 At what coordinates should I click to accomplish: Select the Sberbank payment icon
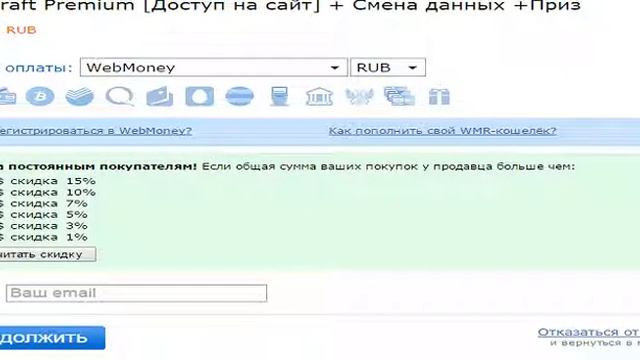(x=80, y=97)
